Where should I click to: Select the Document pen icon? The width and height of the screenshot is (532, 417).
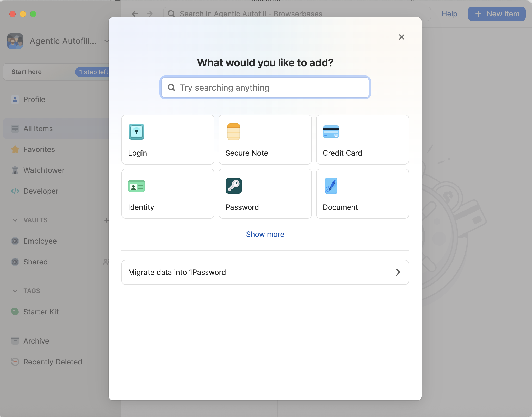pyautogui.click(x=331, y=186)
